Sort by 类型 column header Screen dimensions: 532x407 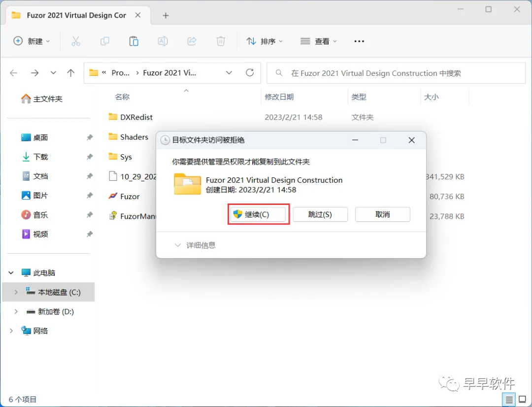click(359, 97)
